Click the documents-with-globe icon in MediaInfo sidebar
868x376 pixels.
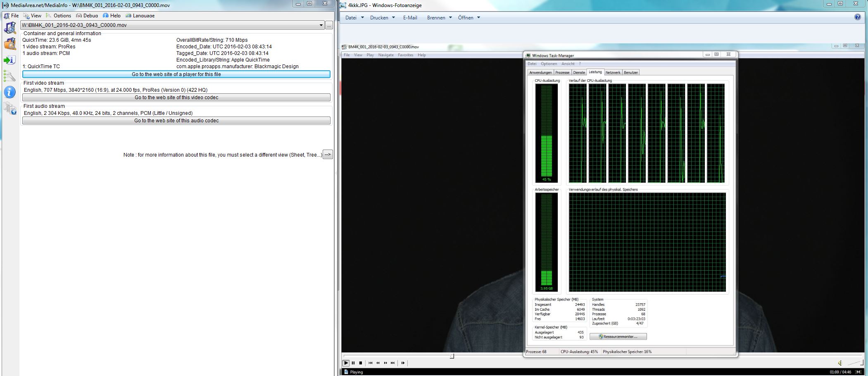10,108
